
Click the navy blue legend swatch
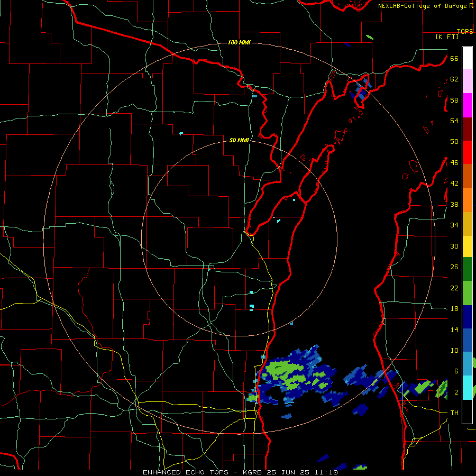coord(467,317)
